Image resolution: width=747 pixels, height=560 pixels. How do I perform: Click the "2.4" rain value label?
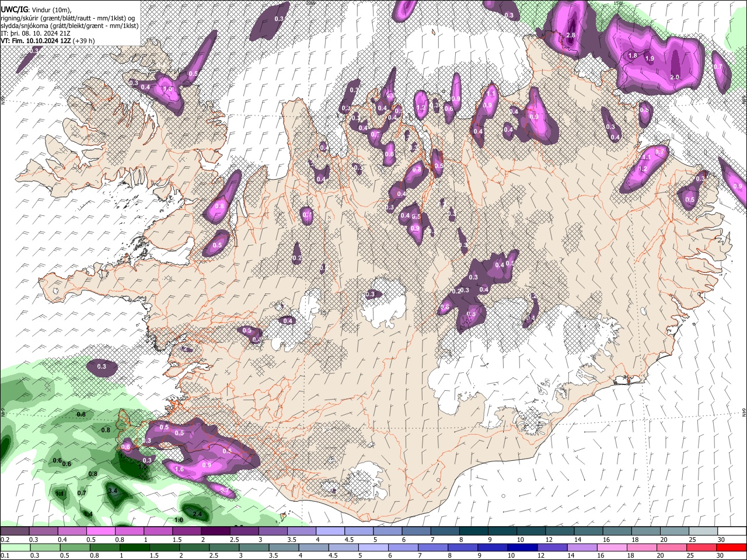[x=197, y=514]
